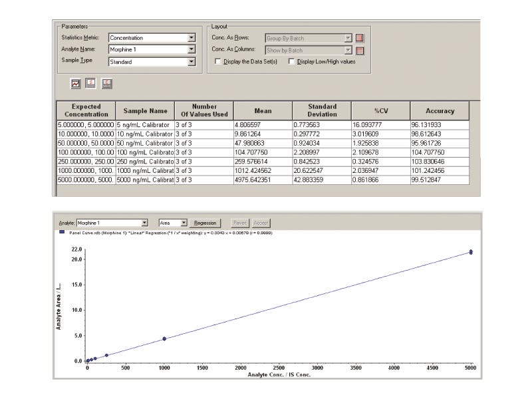Click the Revert button
Viewport: 532px width, 399px height.
(x=239, y=223)
